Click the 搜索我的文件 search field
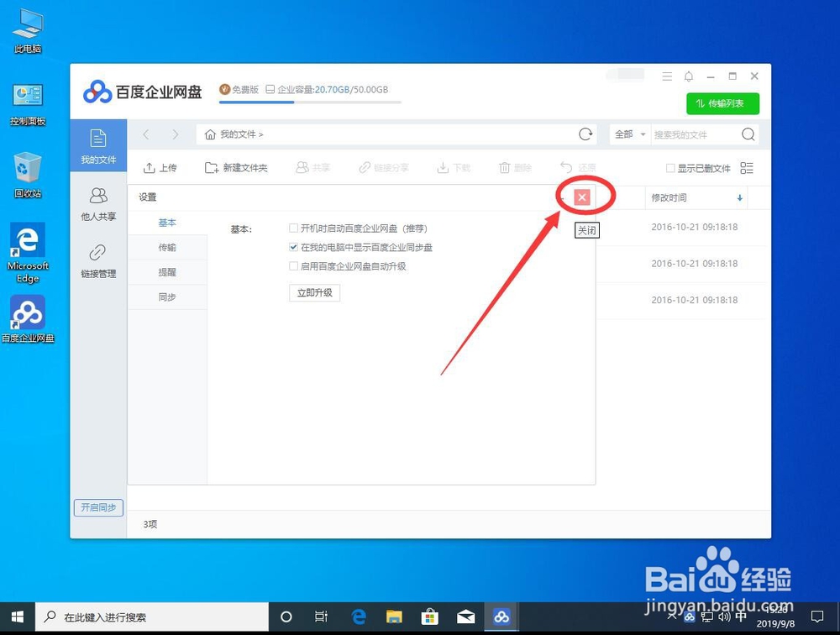Image resolution: width=840 pixels, height=635 pixels. click(695, 134)
